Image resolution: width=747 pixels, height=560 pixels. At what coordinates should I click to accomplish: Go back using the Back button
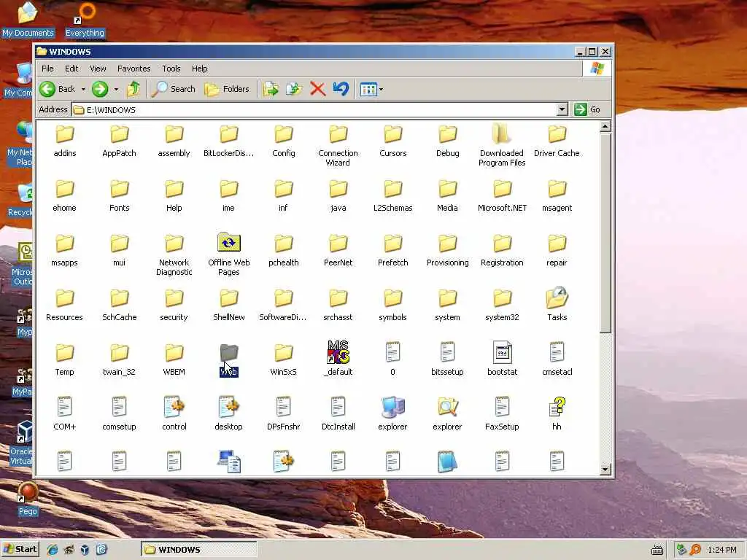(x=57, y=89)
